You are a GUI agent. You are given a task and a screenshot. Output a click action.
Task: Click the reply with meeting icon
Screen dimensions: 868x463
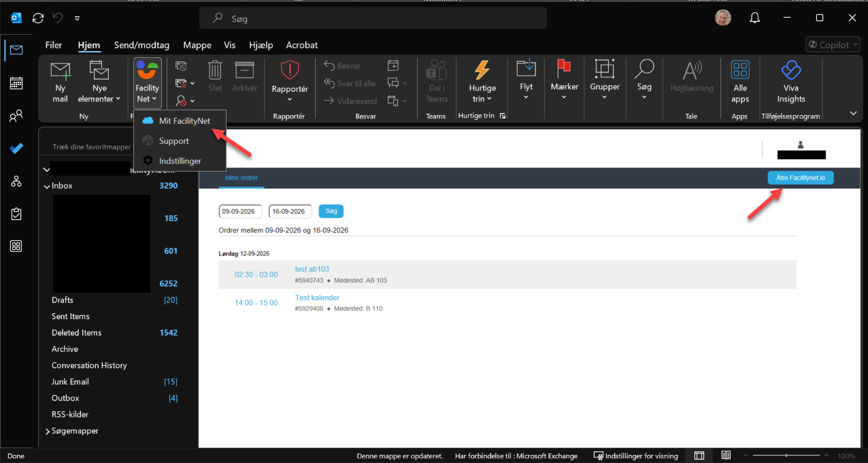pos(393,66)
